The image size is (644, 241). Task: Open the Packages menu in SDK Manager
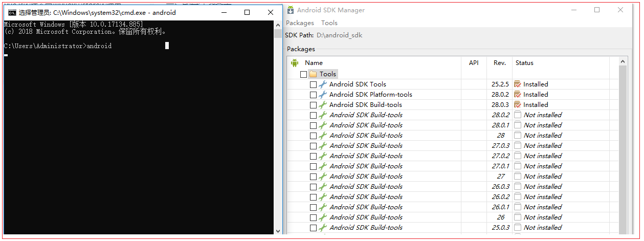pyautogui.click(x=300, y=23)
